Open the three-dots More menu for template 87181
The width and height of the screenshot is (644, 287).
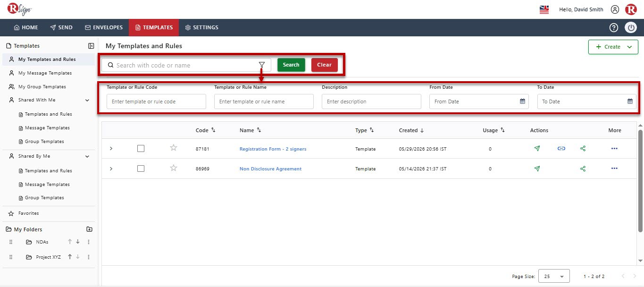(x=614, y=148)
